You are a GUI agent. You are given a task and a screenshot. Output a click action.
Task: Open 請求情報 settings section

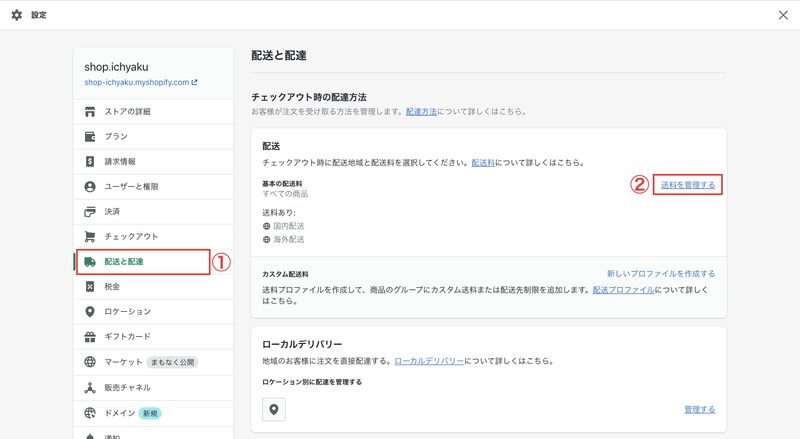tap(154, 162)
